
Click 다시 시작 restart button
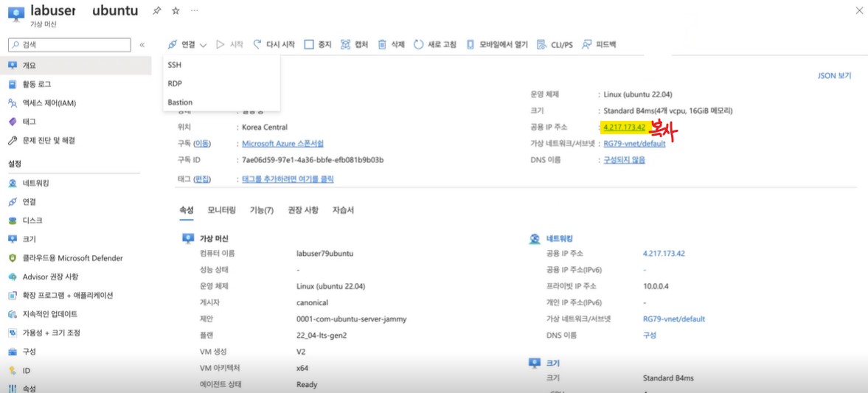pyautogui.click(x=274, y=45)
